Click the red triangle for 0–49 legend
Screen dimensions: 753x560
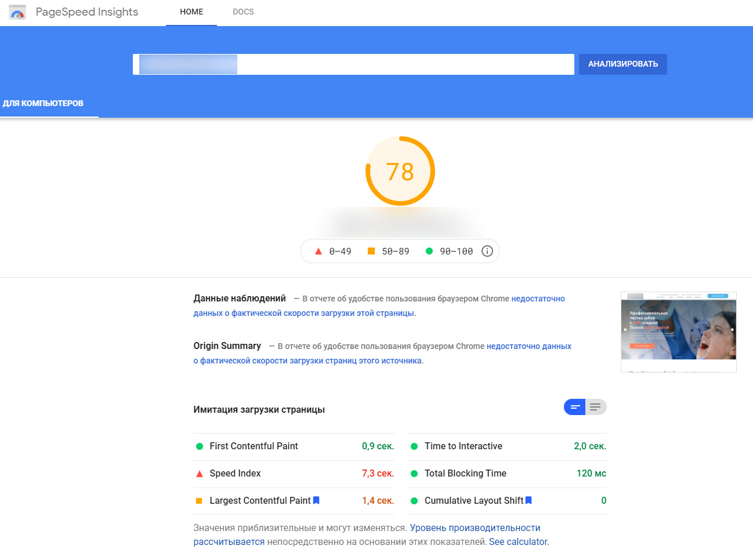(318, 251)
